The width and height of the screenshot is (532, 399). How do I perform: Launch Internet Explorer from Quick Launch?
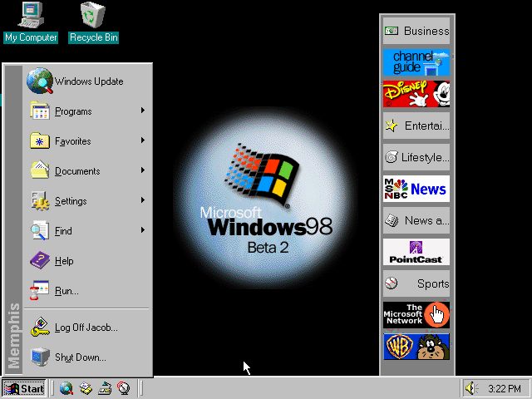click(66, 388)
